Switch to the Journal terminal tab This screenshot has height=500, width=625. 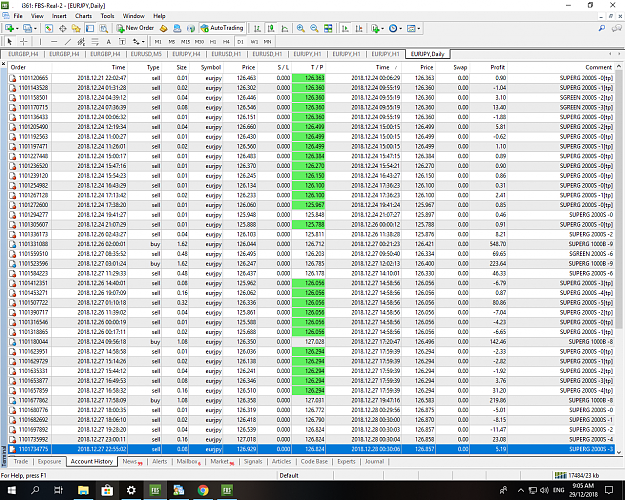point(374,461)
